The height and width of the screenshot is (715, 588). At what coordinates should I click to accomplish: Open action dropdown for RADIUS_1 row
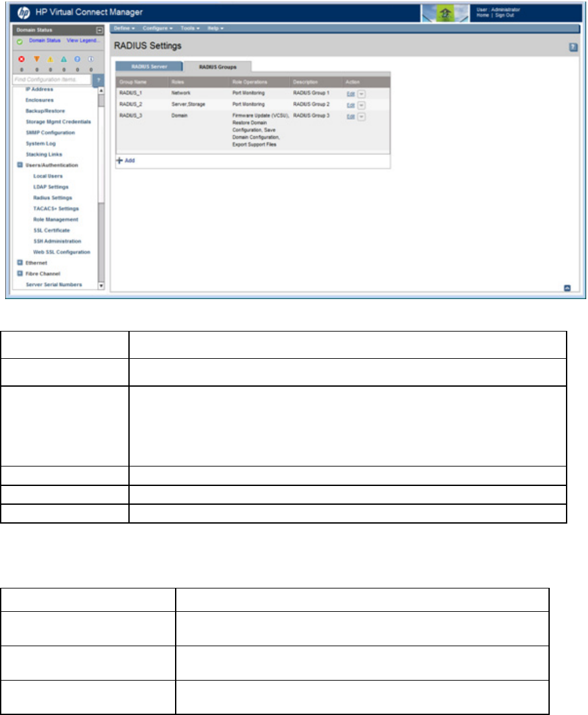coord(362,94)
